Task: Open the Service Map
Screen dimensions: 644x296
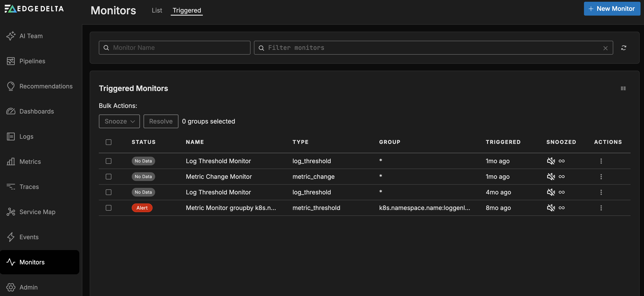Action: point(37,212)
